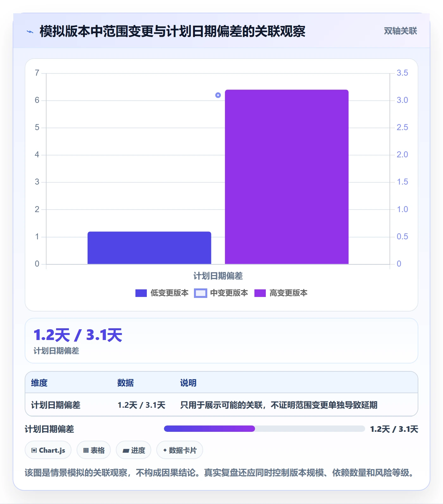Screen dimensions: 443x504
Task: Click the 计划日期偏差 label beside progress bar
Action: pyautogui.click(x=49, y=429)
